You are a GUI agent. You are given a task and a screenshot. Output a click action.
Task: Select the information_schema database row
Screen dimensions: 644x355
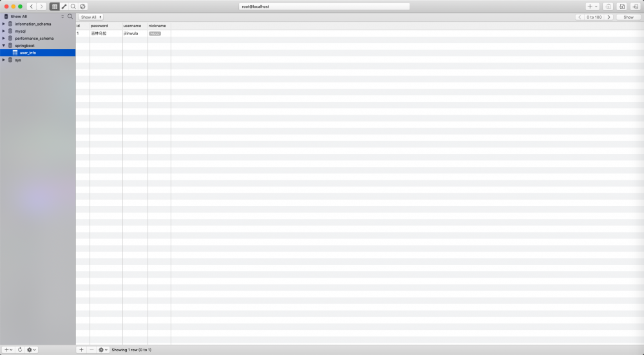(38, 24)
